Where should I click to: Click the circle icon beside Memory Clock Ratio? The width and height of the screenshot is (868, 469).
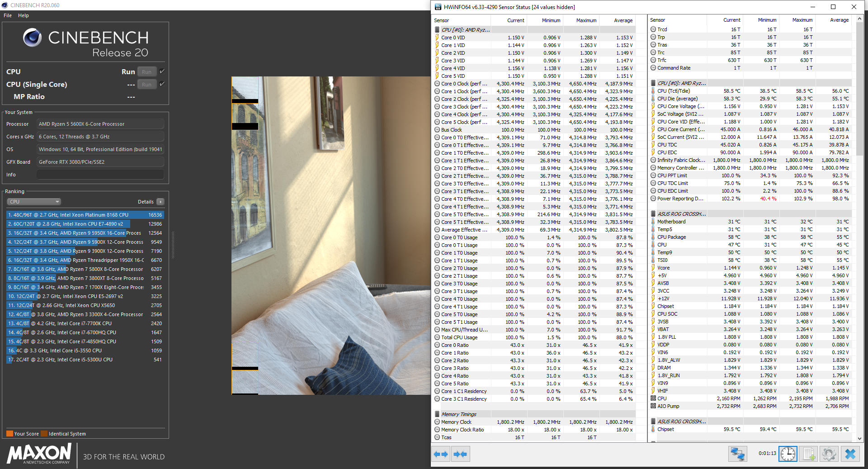437,430
